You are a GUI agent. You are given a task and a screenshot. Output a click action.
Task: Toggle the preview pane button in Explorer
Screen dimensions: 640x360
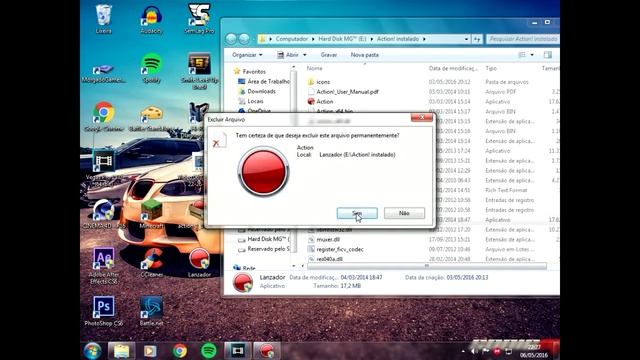coord(547,55)
